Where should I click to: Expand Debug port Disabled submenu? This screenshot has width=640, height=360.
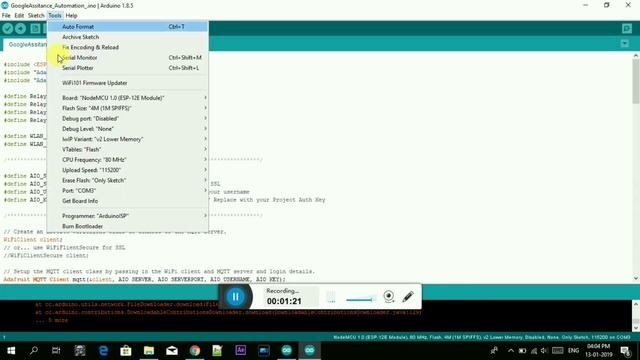click(128, 118)
